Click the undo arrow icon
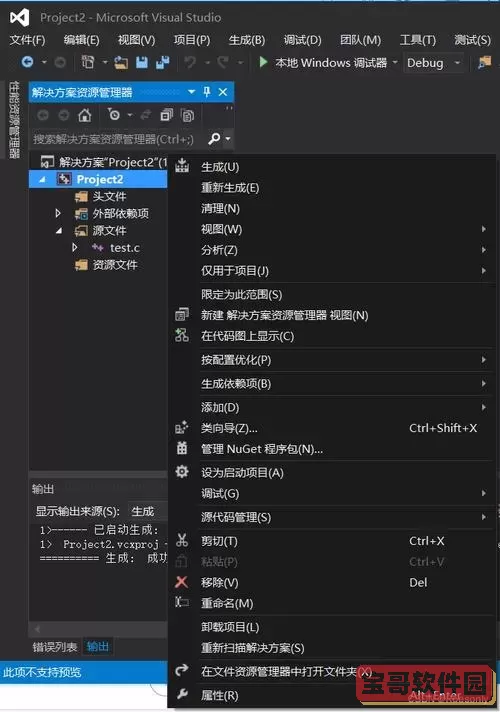 (190, 62)
